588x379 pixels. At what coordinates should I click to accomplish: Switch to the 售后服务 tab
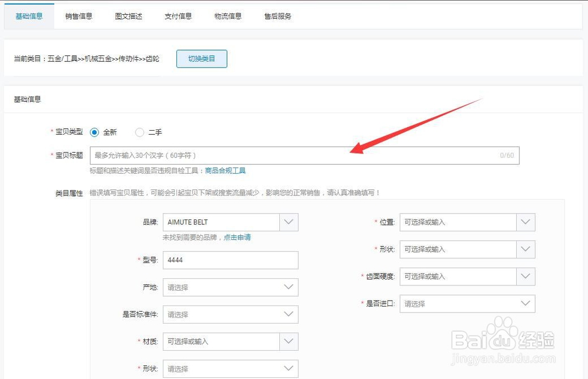pos(277,16)
